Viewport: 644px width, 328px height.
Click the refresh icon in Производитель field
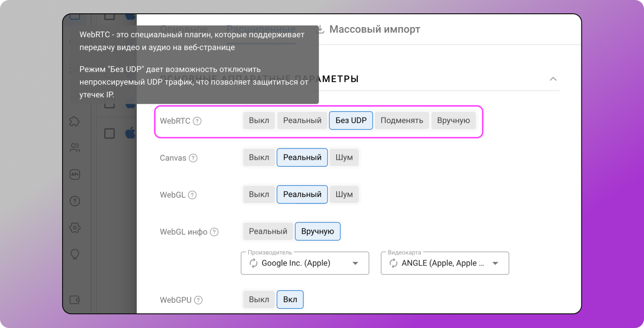pos(253,263)
